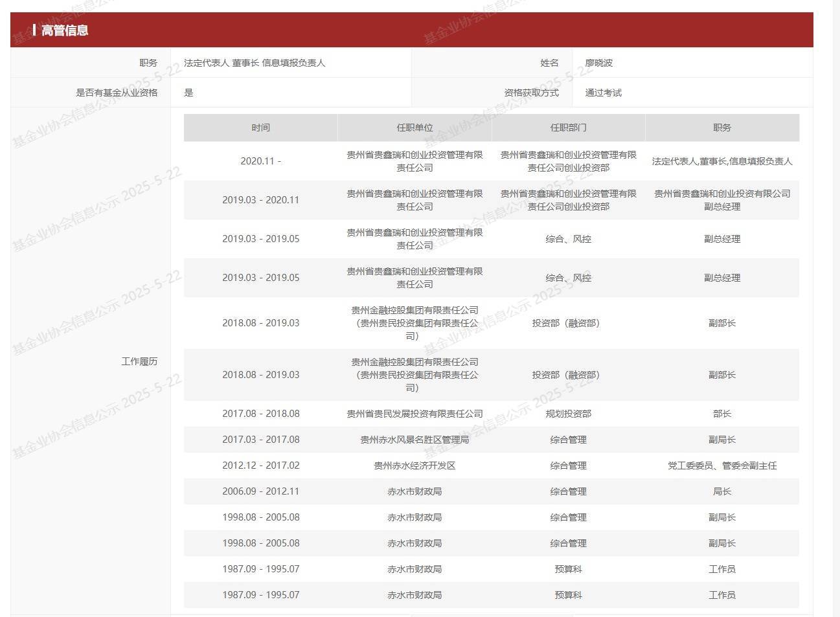Click the 任职单位 column header
The height and width of the screenshot is (617, 840).
tap(414, 128)
